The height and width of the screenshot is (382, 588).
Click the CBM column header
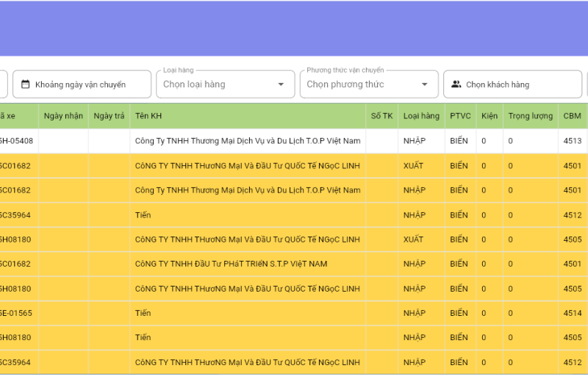[x=572, y=116]
